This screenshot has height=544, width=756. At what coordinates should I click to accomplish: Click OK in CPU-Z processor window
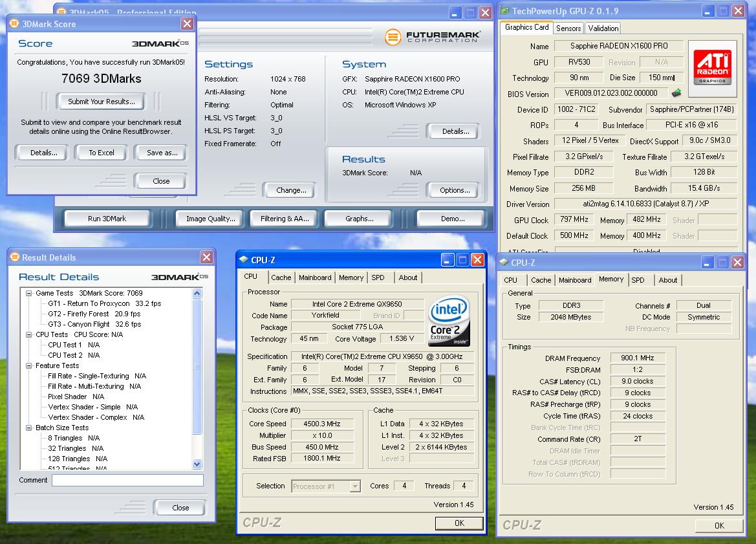pyautogui.click(x=459, y=523)
